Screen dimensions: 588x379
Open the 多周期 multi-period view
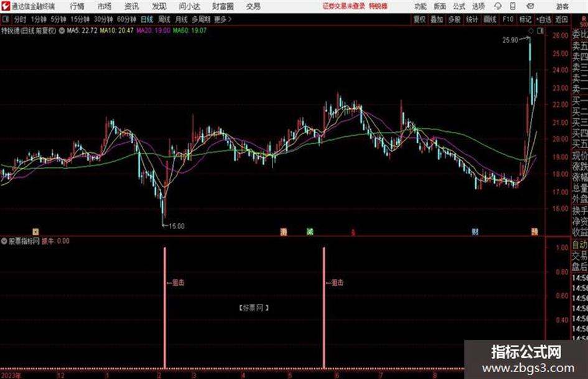tap(201, 19)
